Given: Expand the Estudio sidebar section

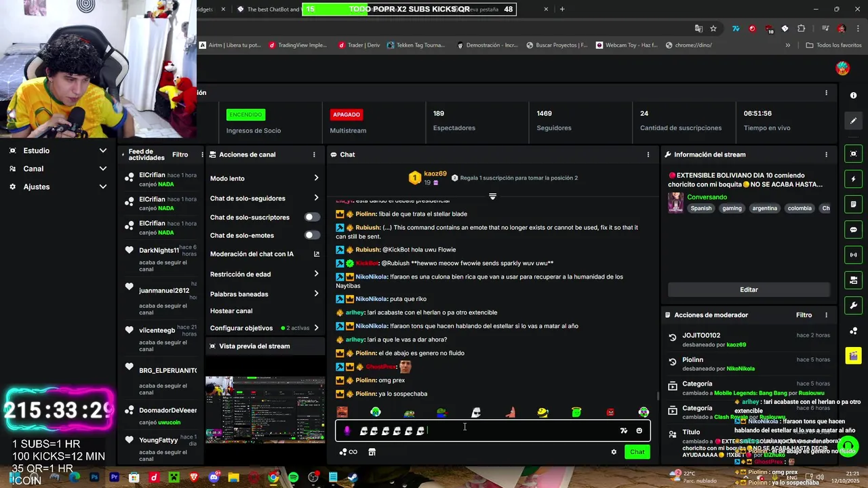Looking at the screenshot, I should (x=58, y=150).
